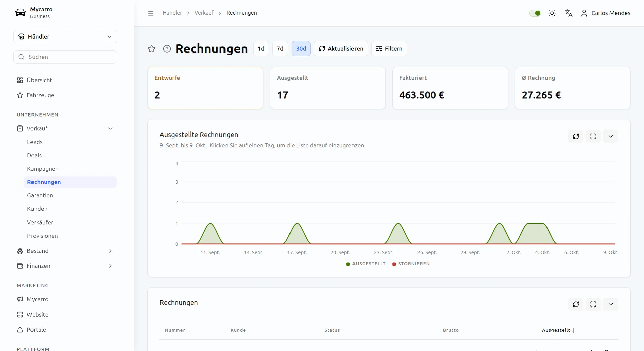Select the Entwürfe card
This screenshot has width=644, height=351.
205,88
